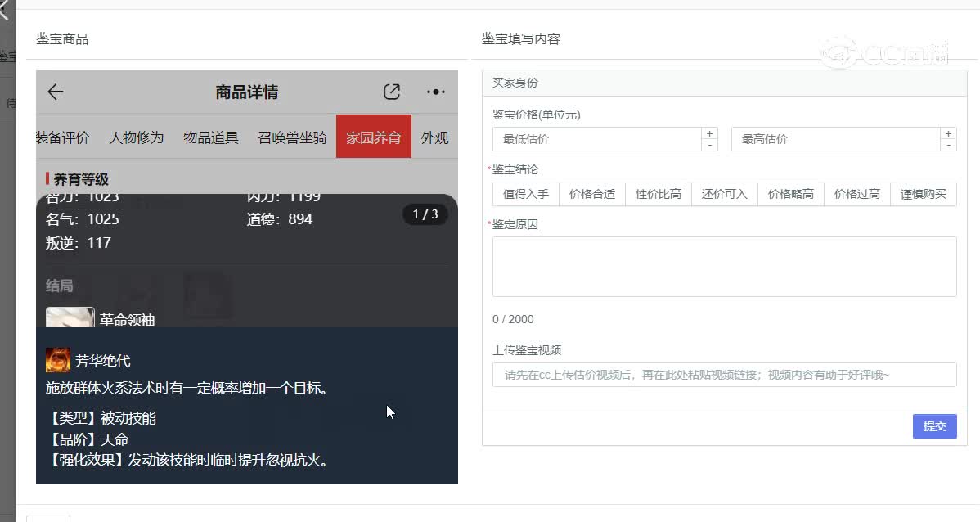
Task: Select the 值得入手 conclusion option
Action: (x=525, y=194)
